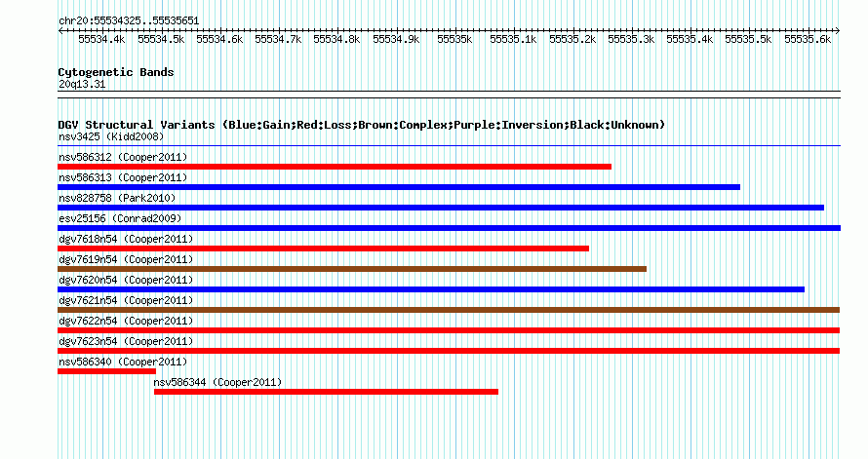Click the dgv7618n54 red loss bar
Screen dimensions: 868x459
pyautogui.click(x=323, y=249)
